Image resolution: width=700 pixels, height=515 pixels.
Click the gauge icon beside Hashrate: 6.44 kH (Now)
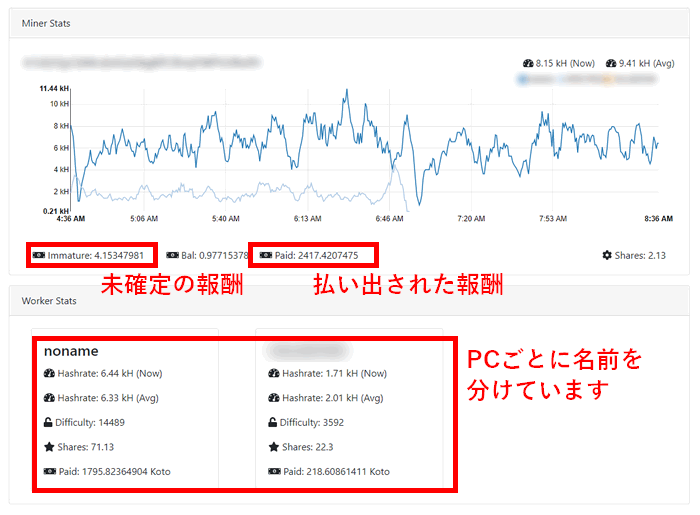point(49,373)
